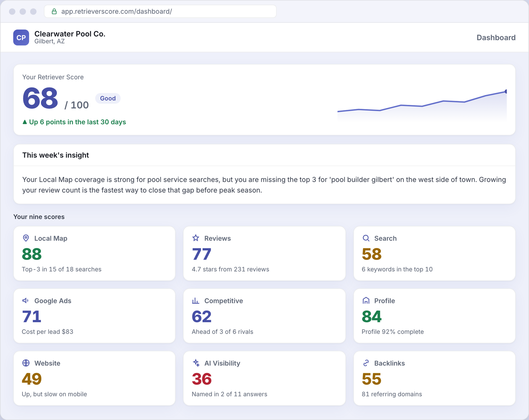The width and height of the screenshot is (529, 420).
Task: Click the insight paragraph about Local Map coverage
Action: coord(264,185)
